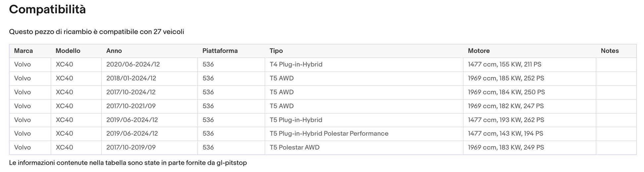Click the T5 Plug-in-Hybrid type cell
644x172 pixels.
coord(364,120)
